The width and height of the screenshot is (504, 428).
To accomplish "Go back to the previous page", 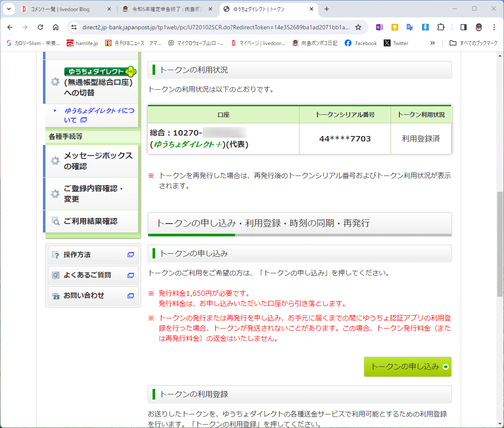I will pyautogui.click(x=10, y=27).
